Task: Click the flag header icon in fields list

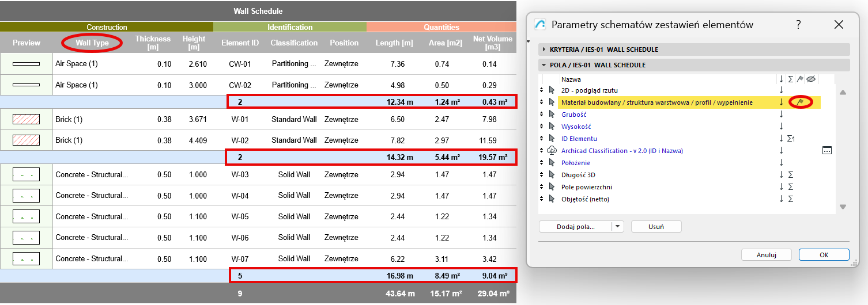Action: 800,79
